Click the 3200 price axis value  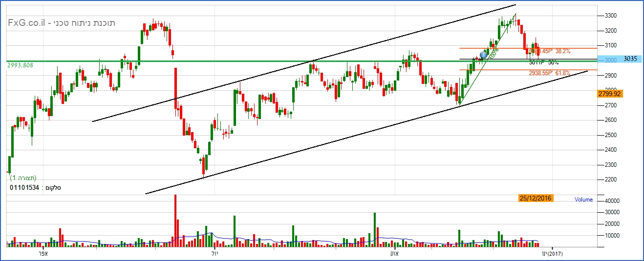coord(611,31)
